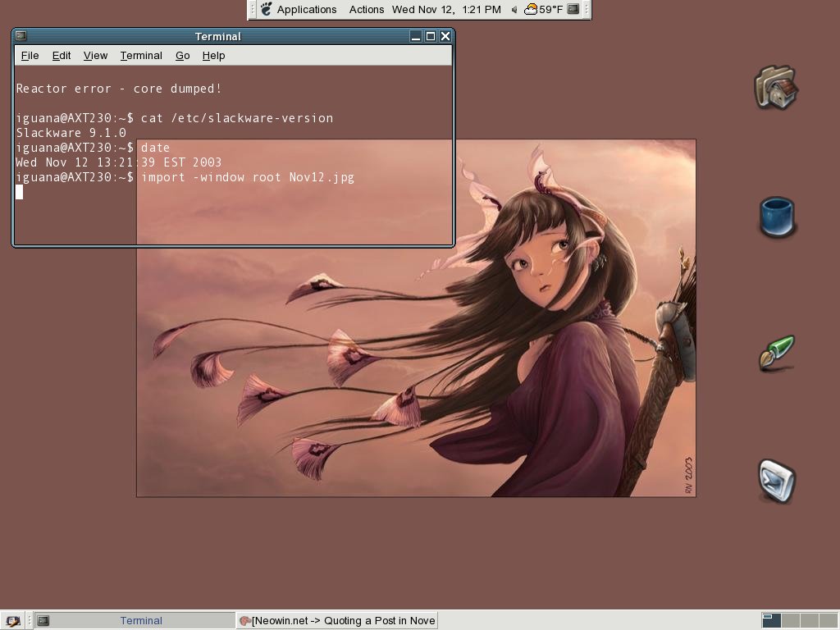Click the 'cat /etc/slackware-version' command text

pyautogui.click(x=237, y=118)
